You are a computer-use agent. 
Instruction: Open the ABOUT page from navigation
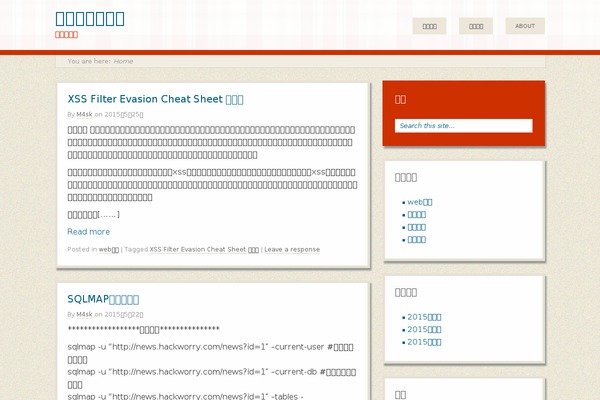[525, 26]
